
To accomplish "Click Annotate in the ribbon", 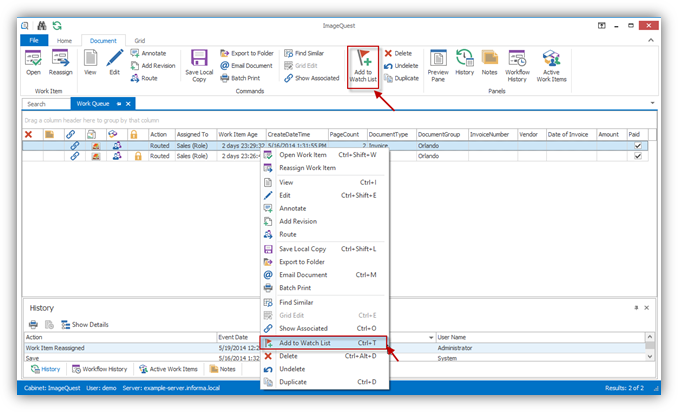I will 148,53.
